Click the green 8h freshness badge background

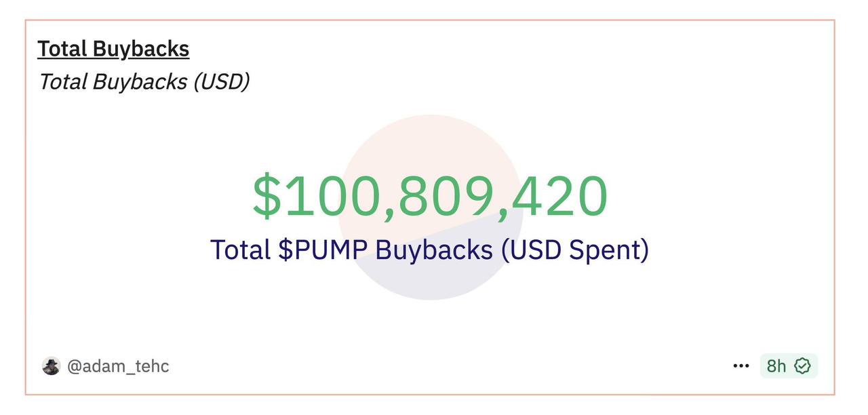pos(789,366)
